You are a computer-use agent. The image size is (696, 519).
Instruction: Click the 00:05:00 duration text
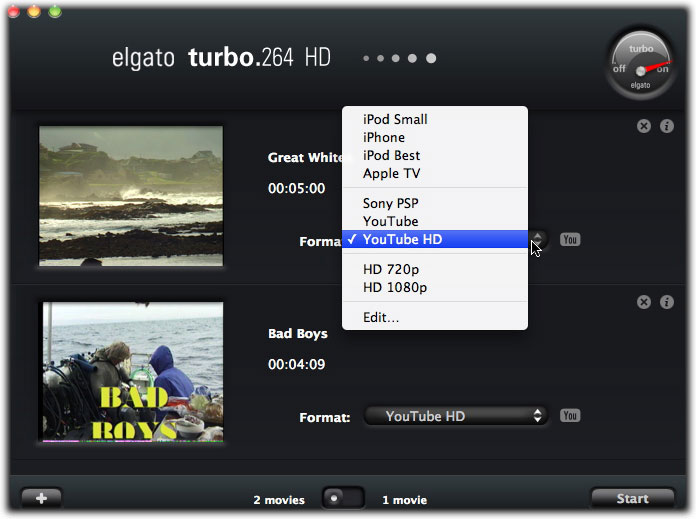(297, 188)
